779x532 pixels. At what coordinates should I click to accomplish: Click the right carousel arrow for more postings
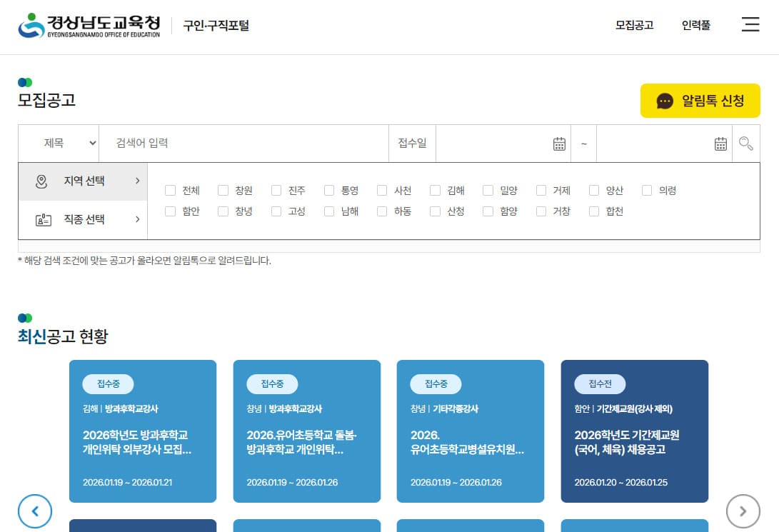[743, 511]
